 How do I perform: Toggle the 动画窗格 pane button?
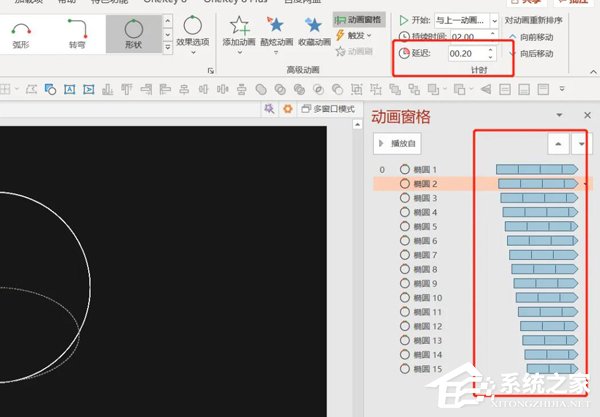click(x=358, y=20)
